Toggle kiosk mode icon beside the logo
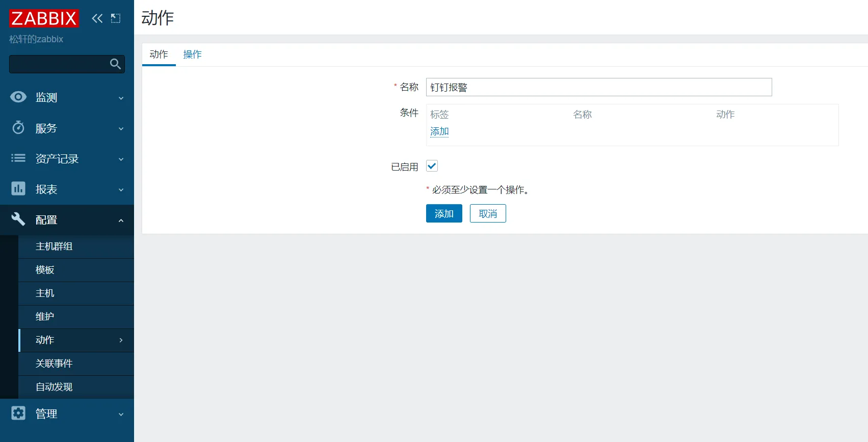 pyautogui.click(x=116, y=18)
